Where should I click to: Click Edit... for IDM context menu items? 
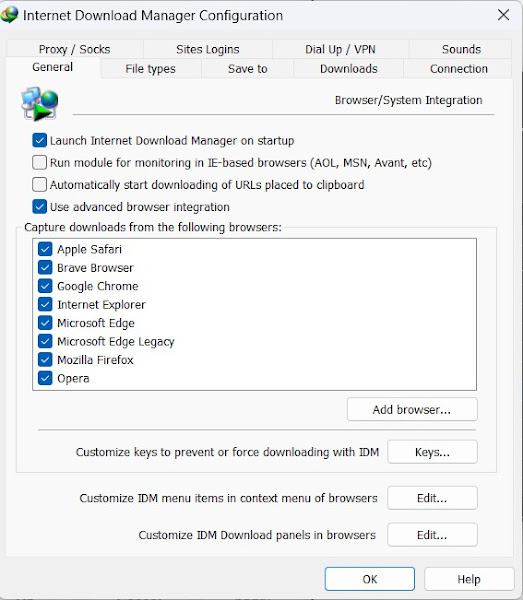[432, 498]
